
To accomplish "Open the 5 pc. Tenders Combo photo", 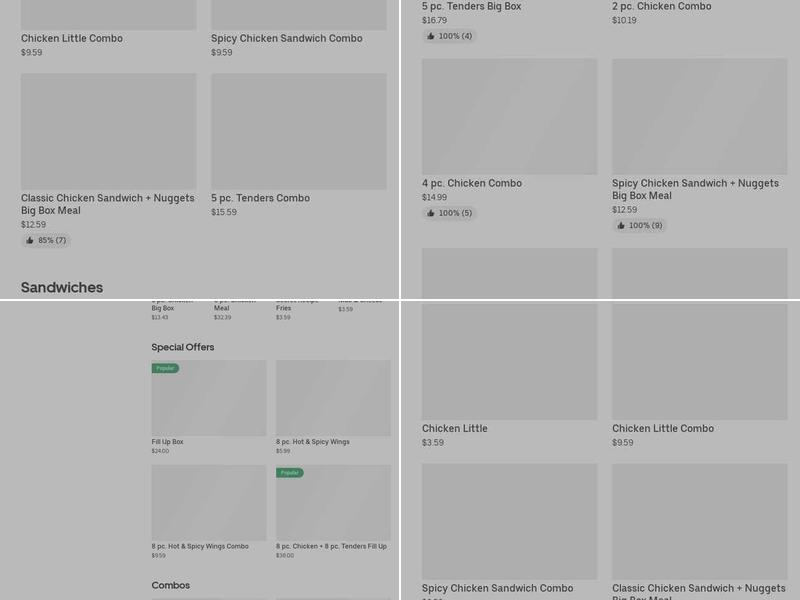I will pos(298,131).
